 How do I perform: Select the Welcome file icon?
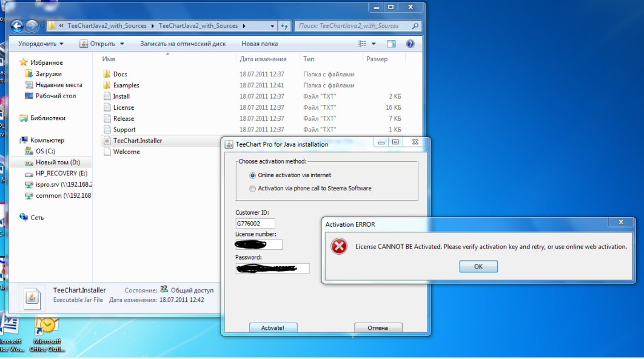(107, 152)
